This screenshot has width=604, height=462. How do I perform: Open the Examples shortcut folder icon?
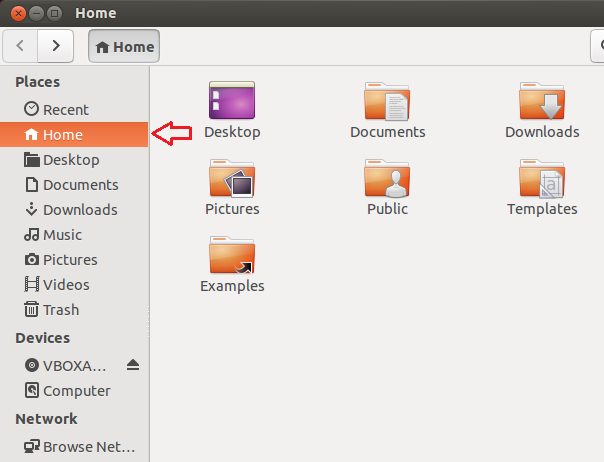[232, 255]
